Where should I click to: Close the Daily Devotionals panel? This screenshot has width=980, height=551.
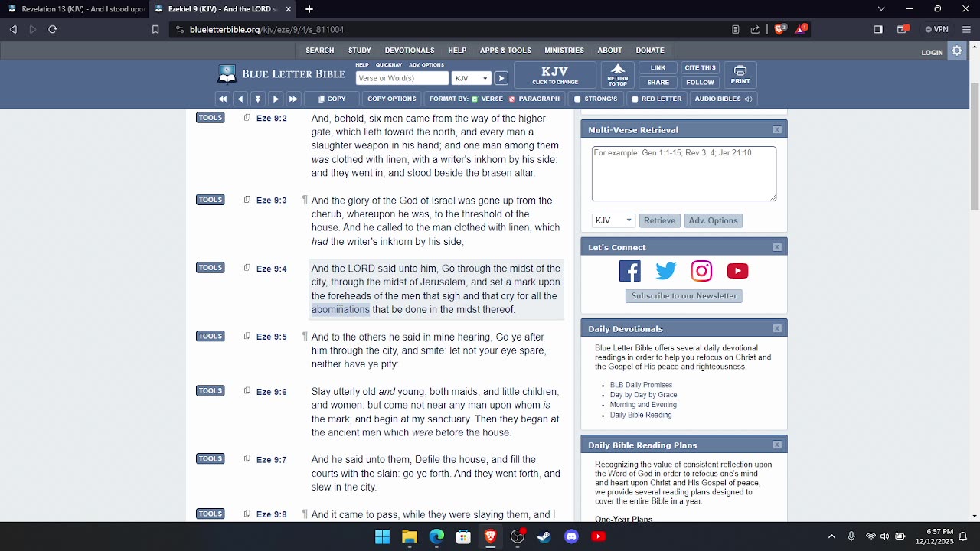tap(777, 329)
